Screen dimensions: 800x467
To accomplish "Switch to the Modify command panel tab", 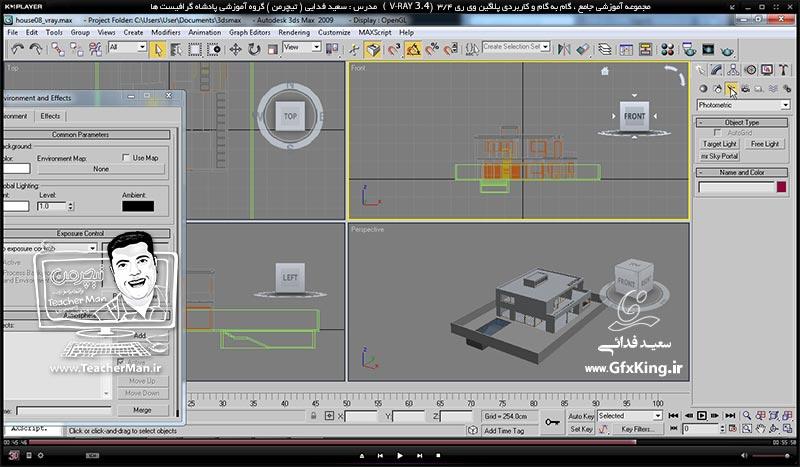I will pyautogui.click(x=716, y=70).
